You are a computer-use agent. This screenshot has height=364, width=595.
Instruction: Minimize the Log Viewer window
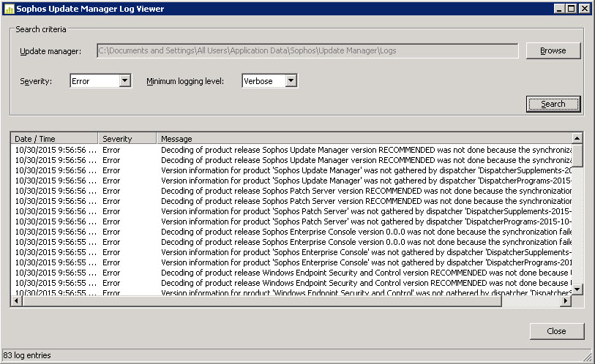tap(558, 9)
